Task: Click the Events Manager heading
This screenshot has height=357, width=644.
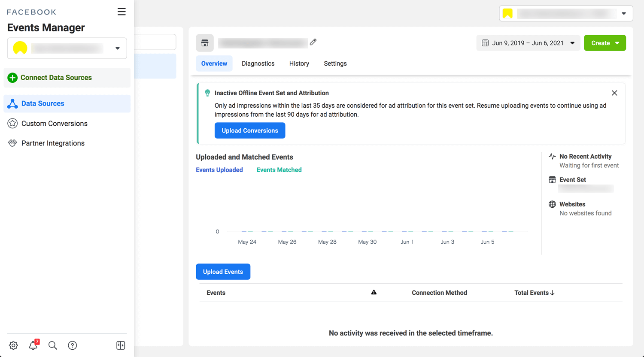Action: point(46,27)
